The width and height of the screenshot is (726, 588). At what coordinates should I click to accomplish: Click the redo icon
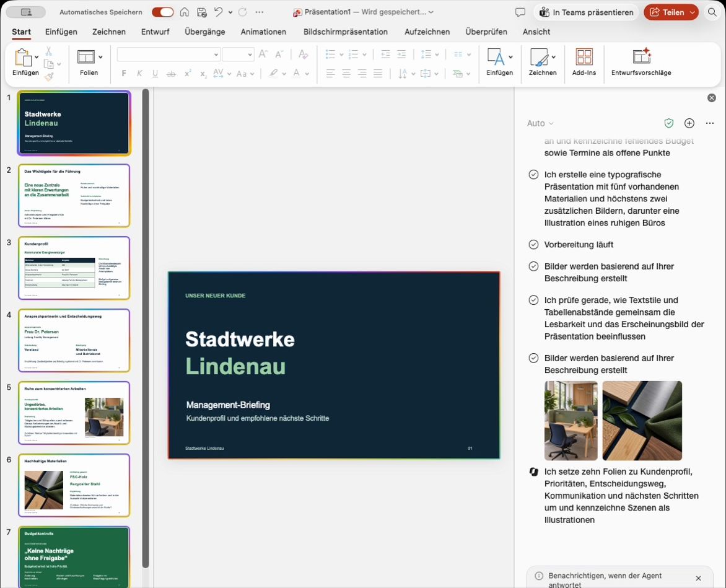pos(242,12)
